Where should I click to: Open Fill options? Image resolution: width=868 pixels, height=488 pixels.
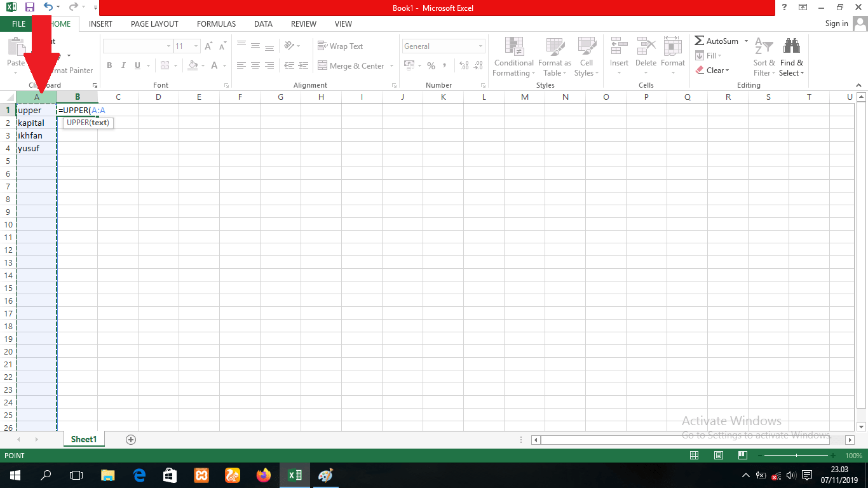(x=709, y=55)
